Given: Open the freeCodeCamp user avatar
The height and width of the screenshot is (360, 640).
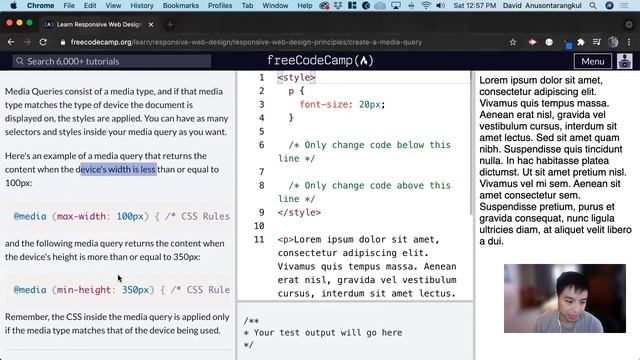Looking at the screenshot, I should click(624, 61).
